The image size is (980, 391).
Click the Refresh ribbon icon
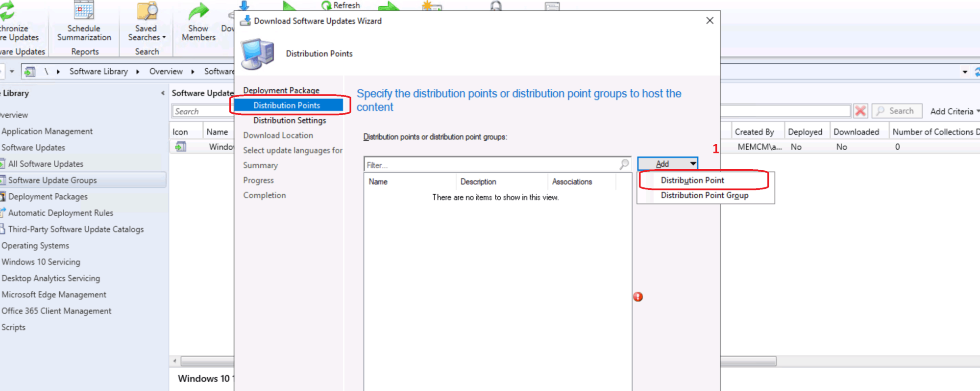coord(326,5)
